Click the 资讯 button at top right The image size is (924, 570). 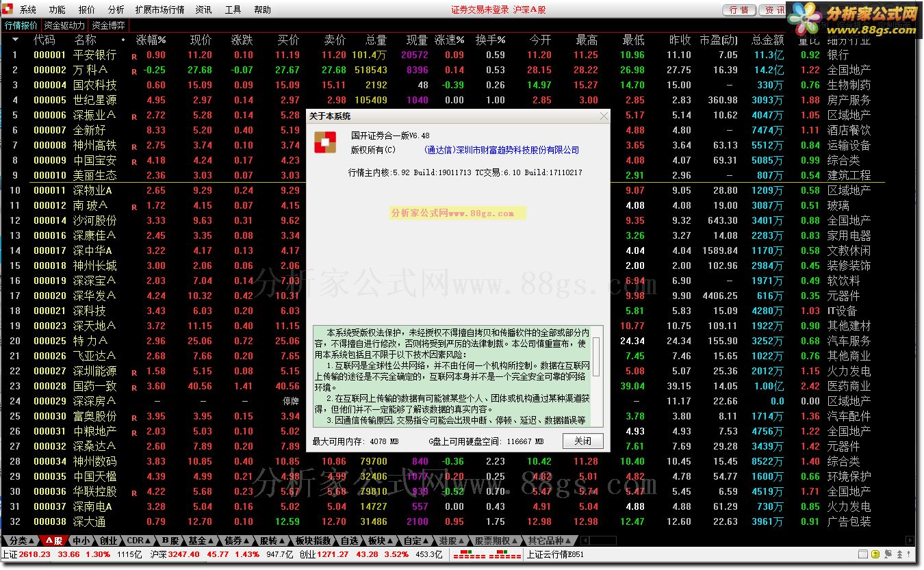point(773,10)
